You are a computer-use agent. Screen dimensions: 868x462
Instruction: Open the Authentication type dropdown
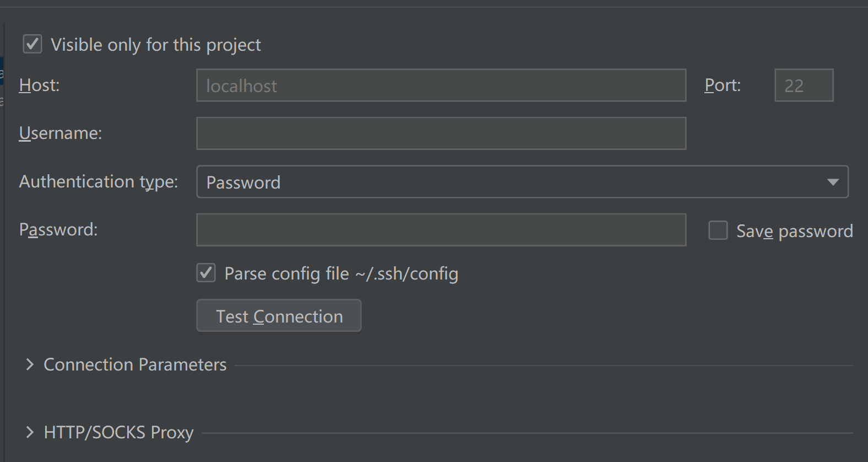tap(522, 182)
